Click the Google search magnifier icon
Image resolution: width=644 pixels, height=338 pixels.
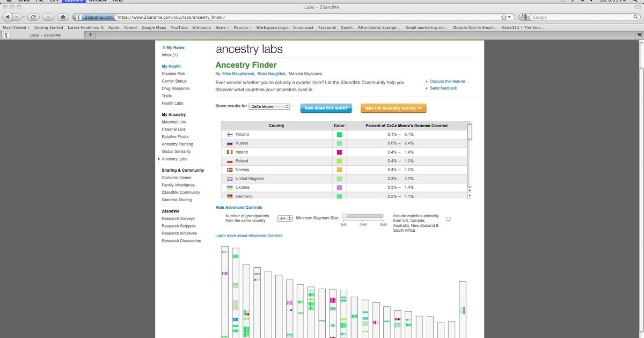pyautogui.click(x=635, y=17)
